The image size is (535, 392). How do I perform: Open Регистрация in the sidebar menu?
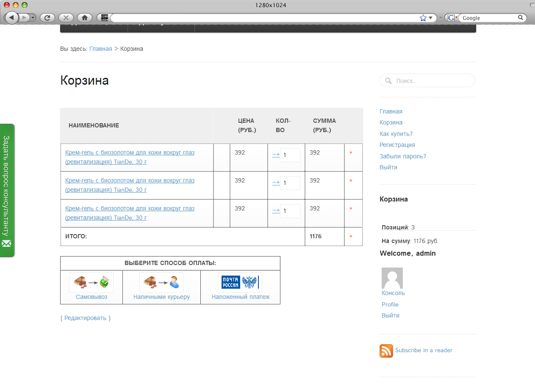(x=397, y=145)
